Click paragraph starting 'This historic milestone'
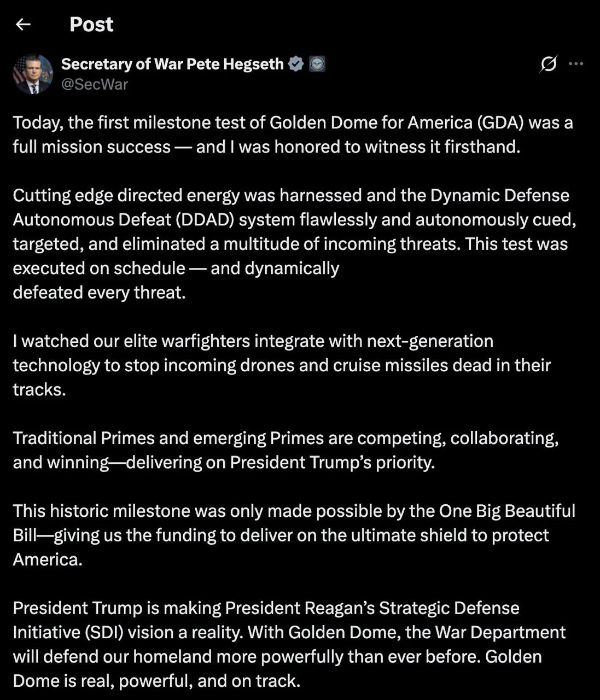This screenshot has width=600, height=700. pyautogui.click(x=294, y=535)
